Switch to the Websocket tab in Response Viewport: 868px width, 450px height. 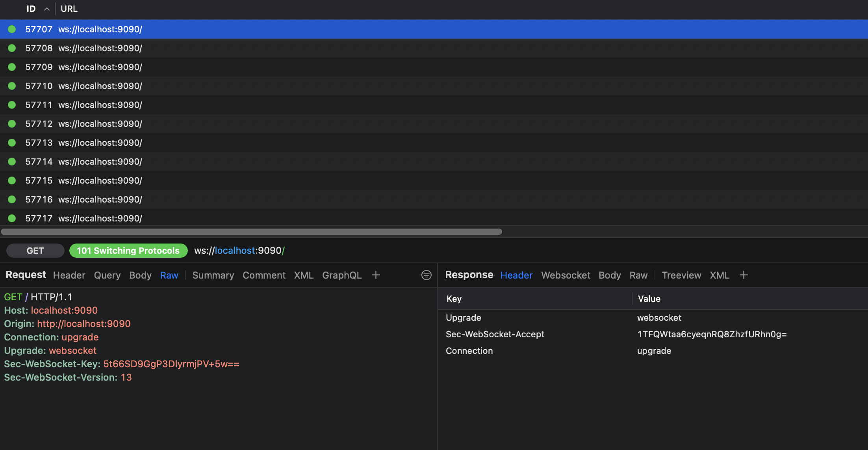(566, 275)
